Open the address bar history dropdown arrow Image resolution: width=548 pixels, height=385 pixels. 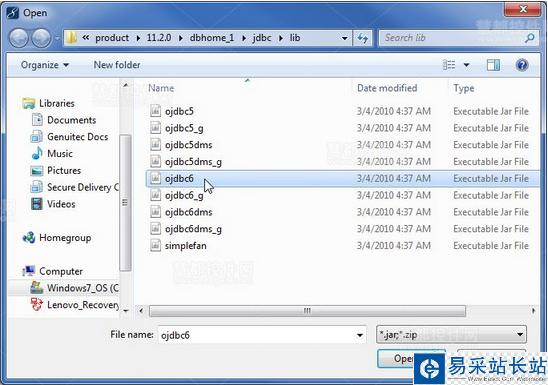coord(345,38)
